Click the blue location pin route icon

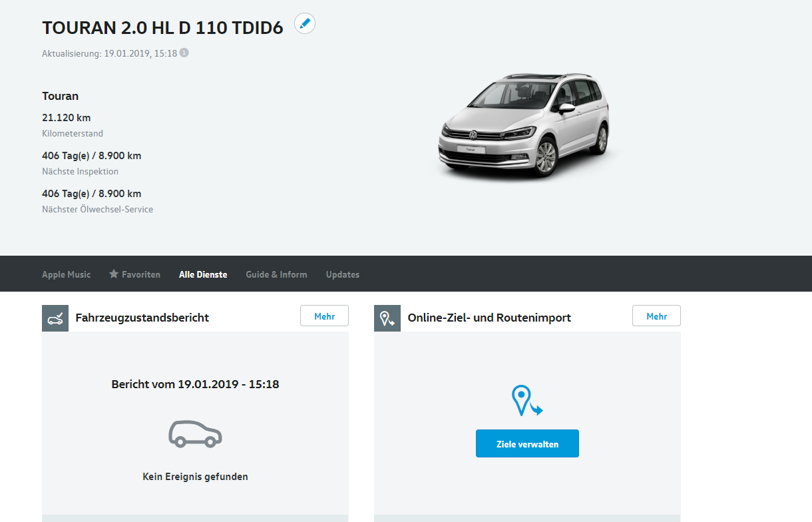pos(527,401)
